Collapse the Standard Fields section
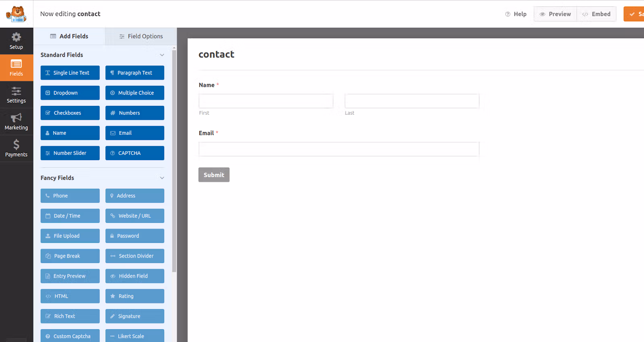644x342 pixels. pos(162,55)
